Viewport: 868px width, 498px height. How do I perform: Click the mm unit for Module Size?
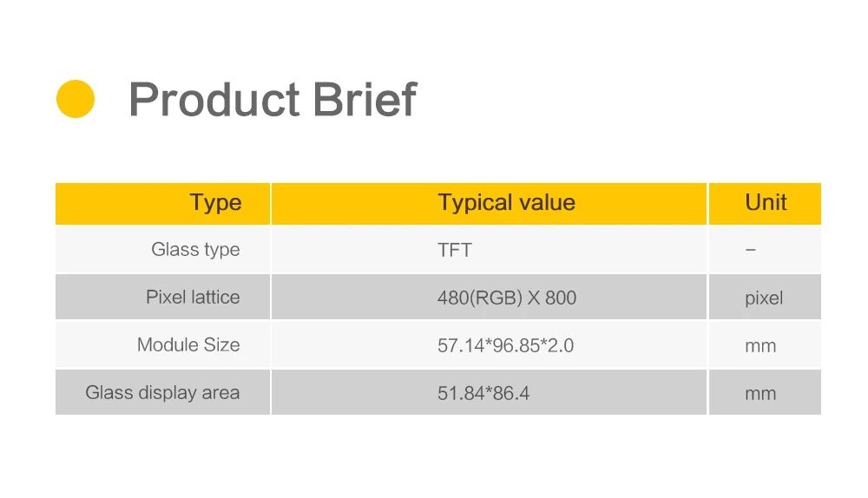(x=760, y=346)
